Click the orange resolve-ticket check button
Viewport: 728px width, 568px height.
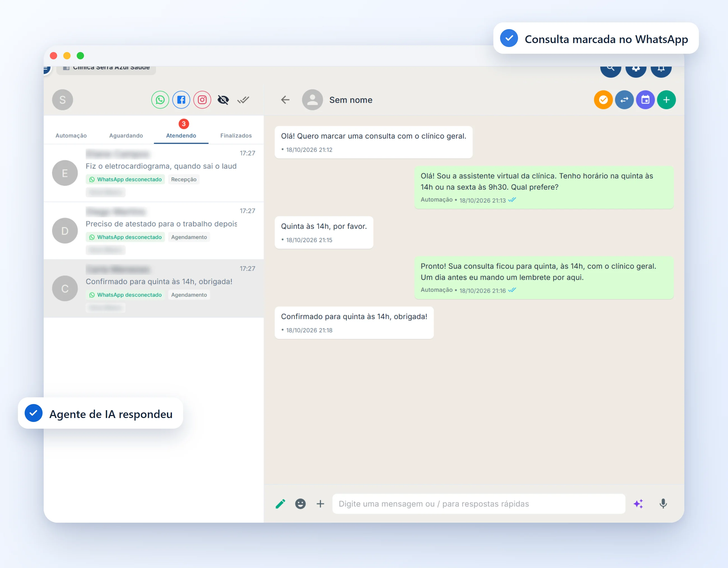click(x=603, y=100)
